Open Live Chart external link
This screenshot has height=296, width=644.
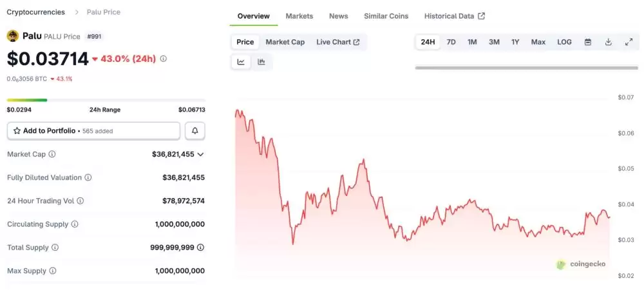pyautogui.click(x=337, y=42)
